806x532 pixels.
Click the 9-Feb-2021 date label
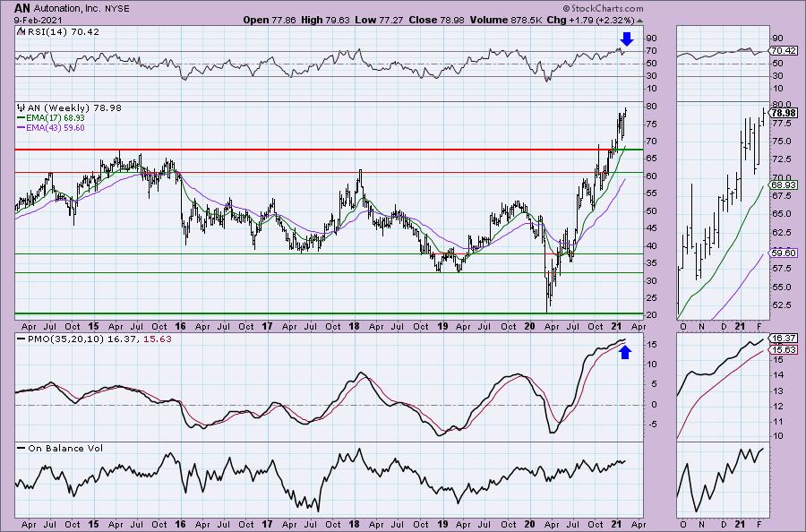point(39,20)
